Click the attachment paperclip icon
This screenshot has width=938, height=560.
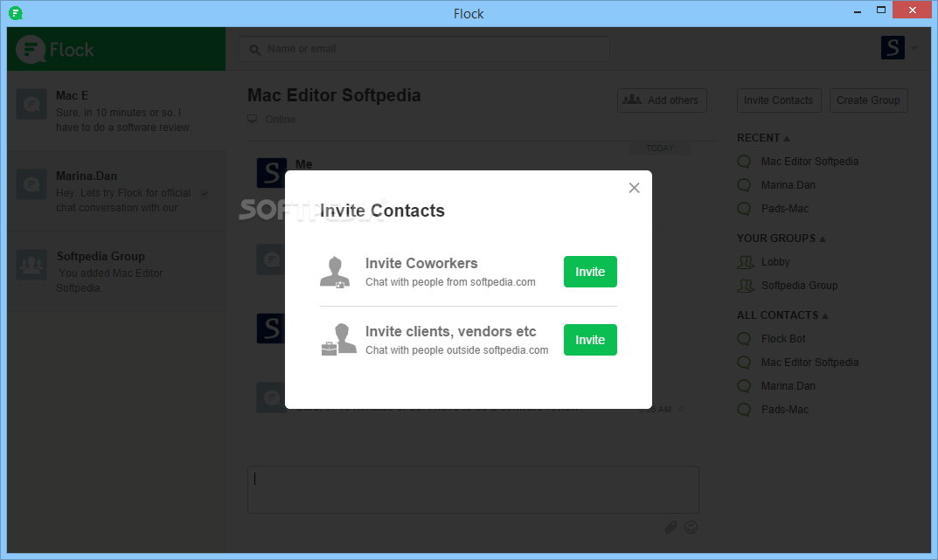(x=670, y=527)
